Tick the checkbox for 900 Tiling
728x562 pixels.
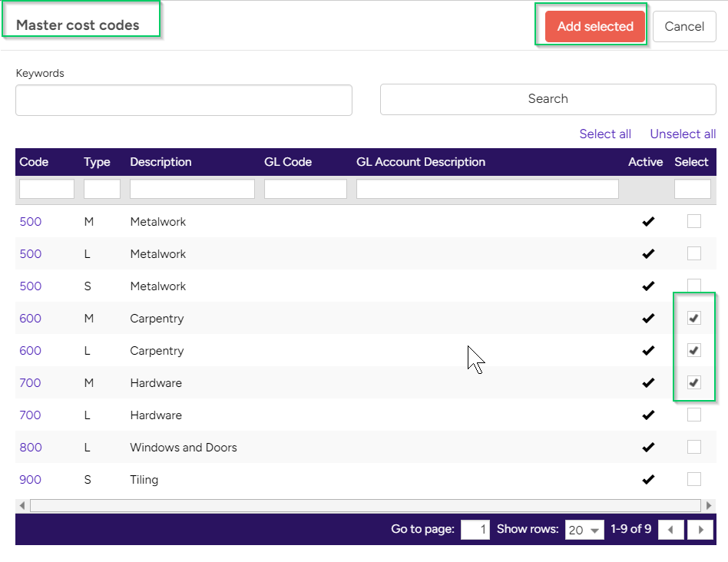coord(693,479)
